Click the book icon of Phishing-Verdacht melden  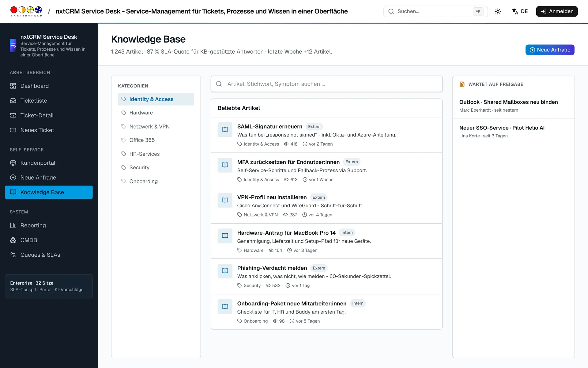coord(225,271)
